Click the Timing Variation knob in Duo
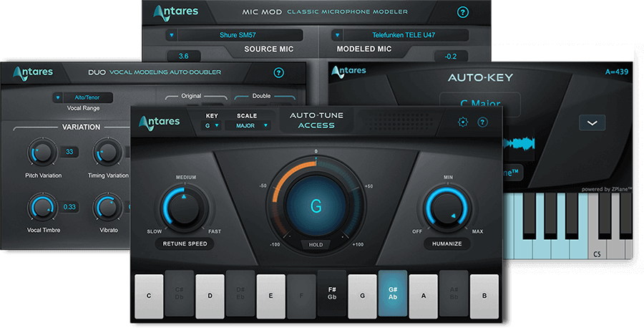644x328 pixels. click(107, 153)
